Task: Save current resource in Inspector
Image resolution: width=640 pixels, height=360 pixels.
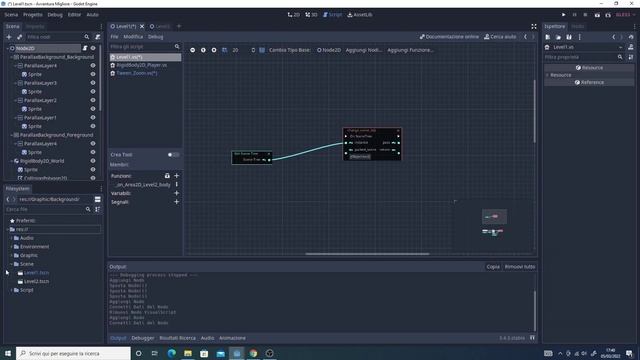Action: (569, 37)
